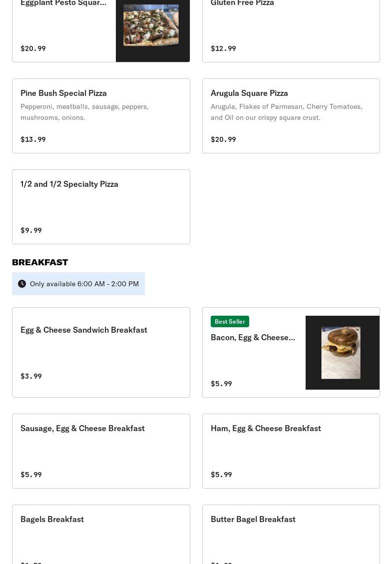Image resolution: width=392 pixels, height=564 pixels.
Task: Click the $13.99 price of Pine Bush Special
Action: coord(33,139)
